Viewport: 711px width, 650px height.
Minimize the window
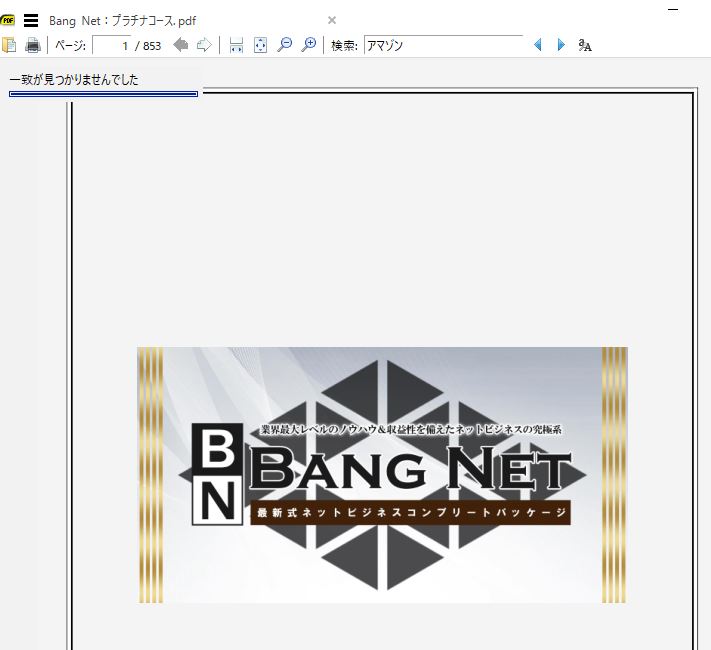673,10
